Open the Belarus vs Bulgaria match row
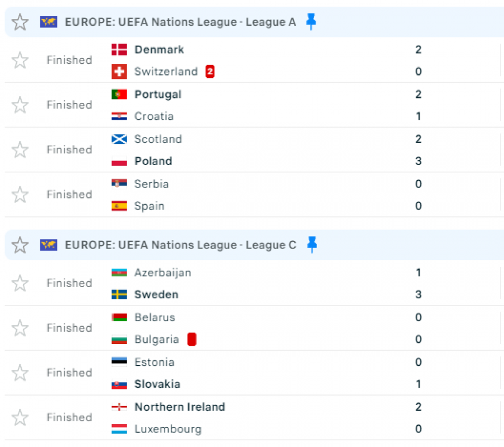Viewport: 504px width, 447px height. coord(280,328)
